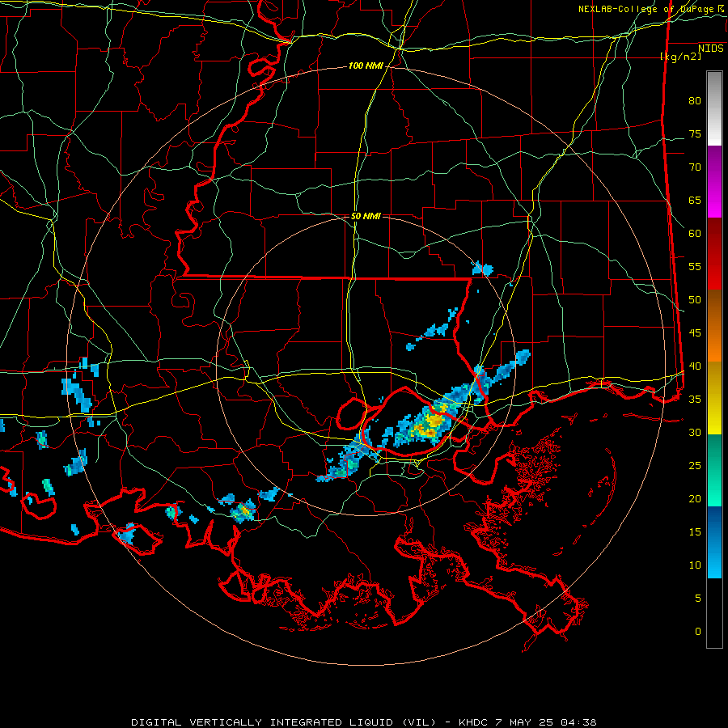Click the 50 value on the color scale
The width and height of the screenshot is (728, 728).
point(695,300)
